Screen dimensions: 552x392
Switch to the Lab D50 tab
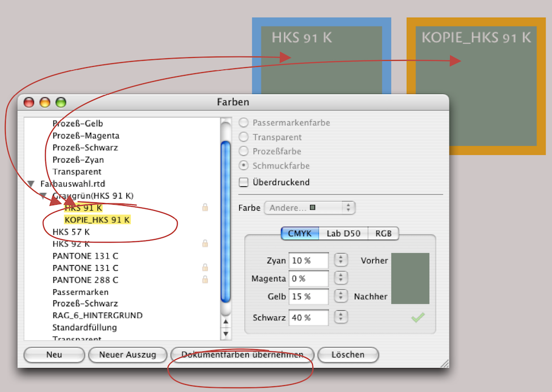(343, 234)
